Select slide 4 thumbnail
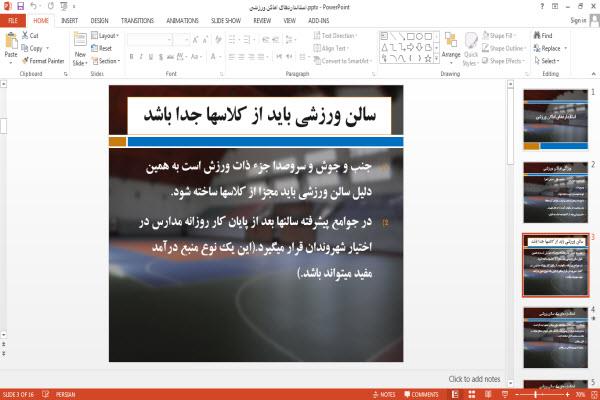600x400 pixels. pyautogui.click(x=556, y=338)
